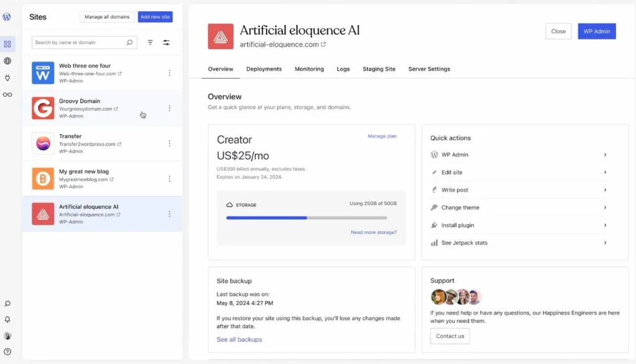Open the Domains globe icon in sidebar
This screenshot has width=636, height=364.
7,61
